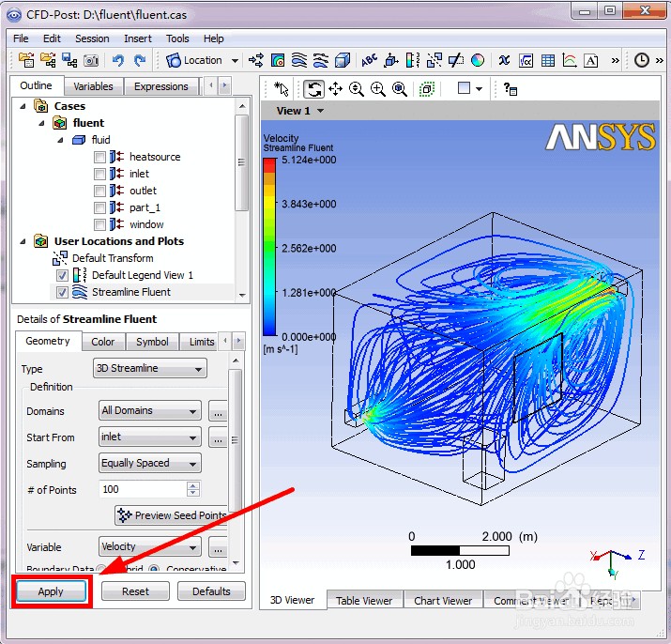Insert a Table from the toolbar
This screenshot has height=644, width=671.
coord(548,60)
